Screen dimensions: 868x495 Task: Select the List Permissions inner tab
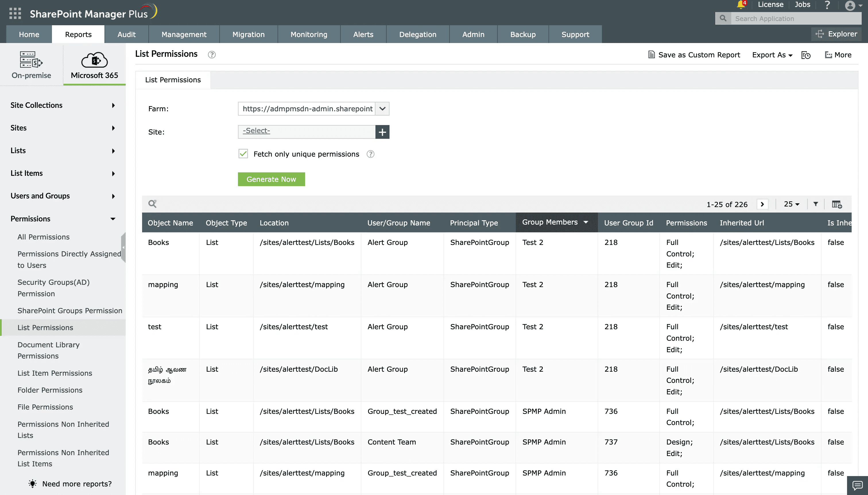173,80
